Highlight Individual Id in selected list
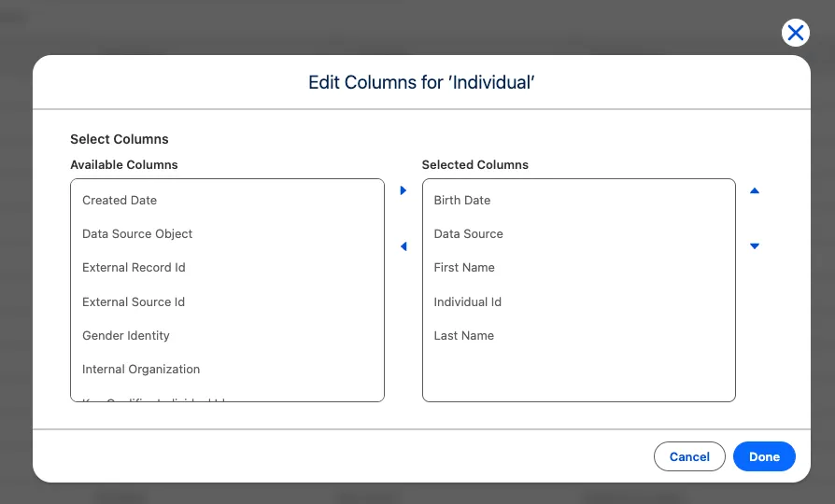The image size is (835, 504). 468,301
